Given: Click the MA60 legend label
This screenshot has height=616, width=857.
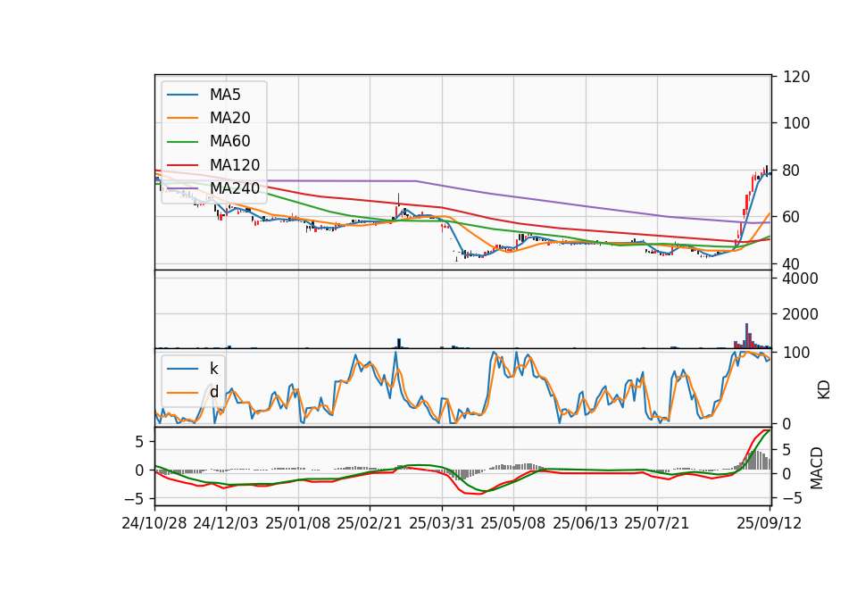Looking at the screenshot, I should [229, 142].
